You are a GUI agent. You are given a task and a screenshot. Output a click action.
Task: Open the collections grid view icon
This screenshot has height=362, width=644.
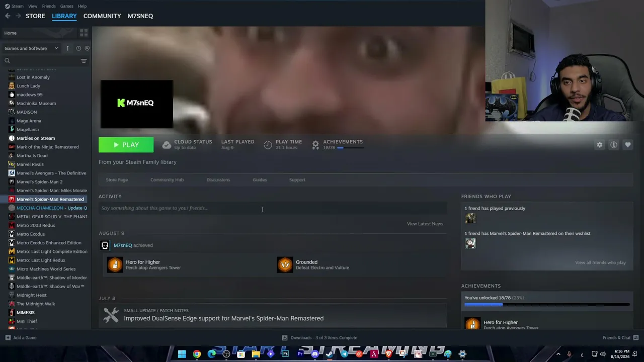84,33
